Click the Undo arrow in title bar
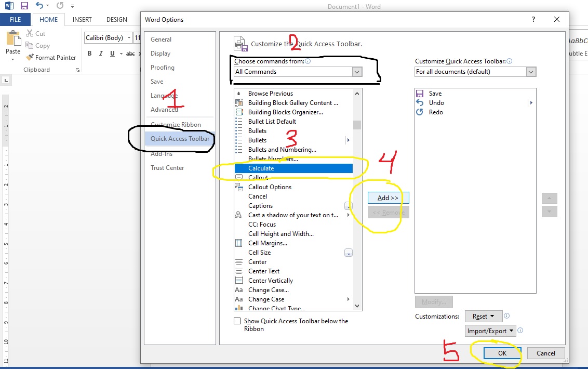588x369 pixels. pos(39,6)
